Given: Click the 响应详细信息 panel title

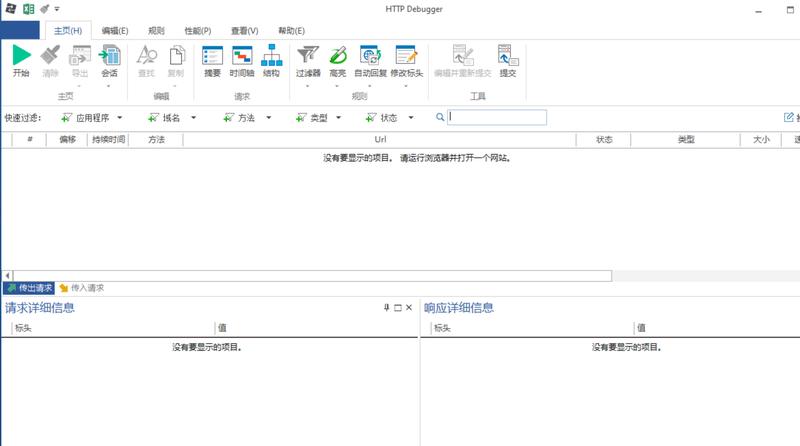Looking at the screenshot, I should tap(459, 308).
